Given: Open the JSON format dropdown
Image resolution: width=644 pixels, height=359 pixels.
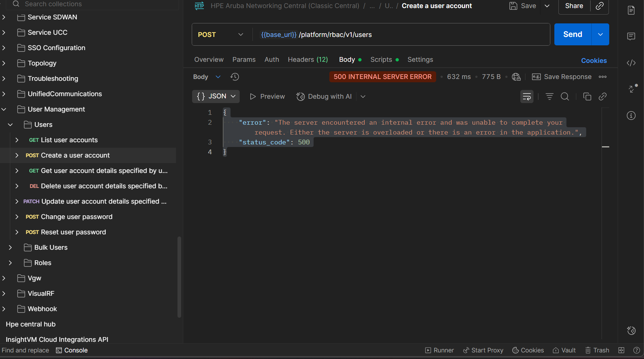Looking at the screenshot, I should click(216, 97).
